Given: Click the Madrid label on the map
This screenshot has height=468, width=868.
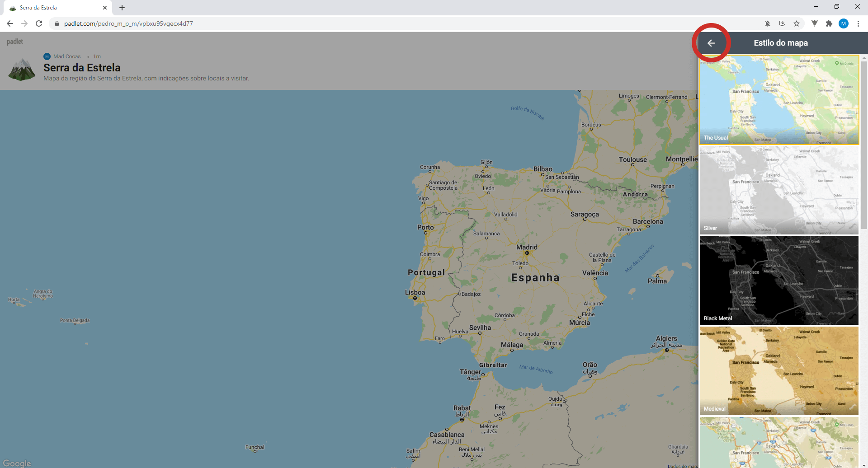Looking at the screenshot, I should tap(527, 247).
